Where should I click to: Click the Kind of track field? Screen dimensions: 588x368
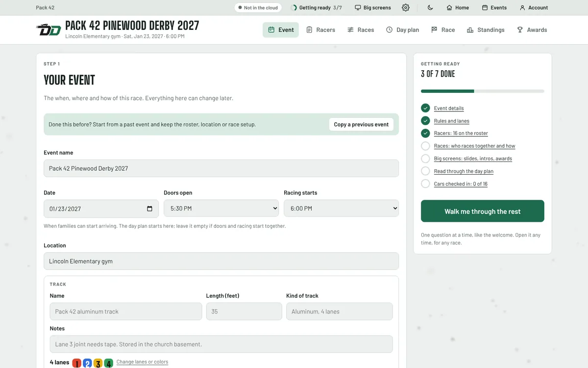340,312
